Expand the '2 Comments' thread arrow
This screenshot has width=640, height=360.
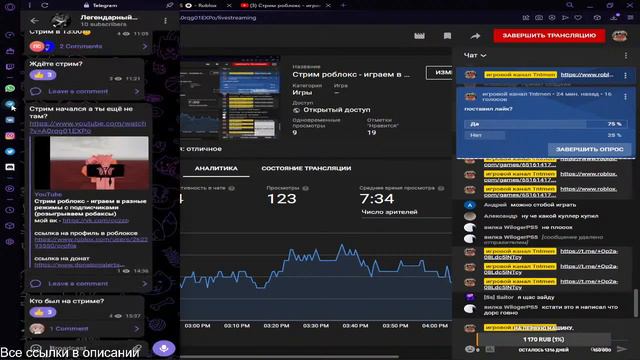144,47
